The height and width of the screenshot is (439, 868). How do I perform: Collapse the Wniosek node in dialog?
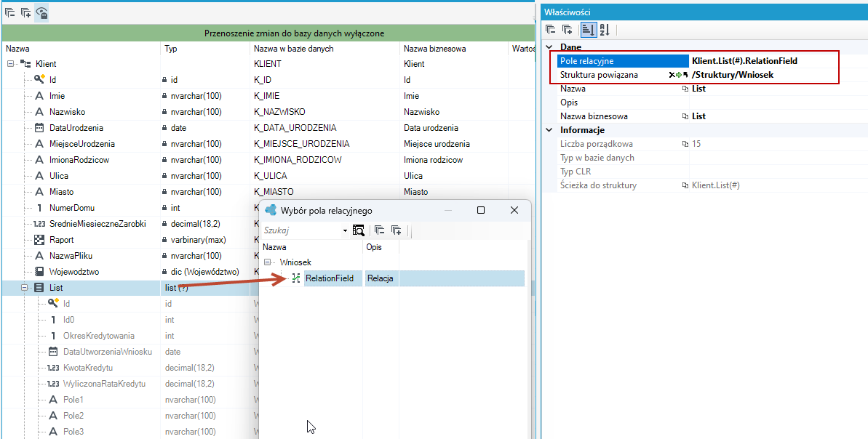click(268, 262)
